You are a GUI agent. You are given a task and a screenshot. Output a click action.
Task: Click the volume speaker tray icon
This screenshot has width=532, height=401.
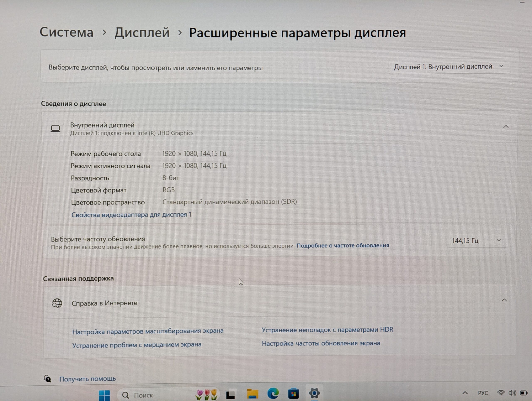click(x=512, y=393)
